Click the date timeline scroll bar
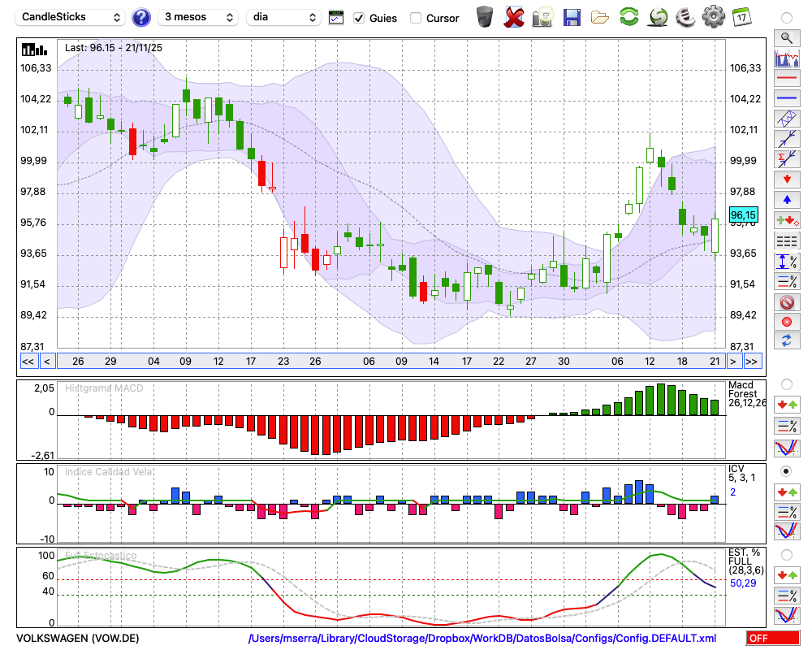This screenshot has width=812, height=650. pyautogui.click(x=390, y=362)
